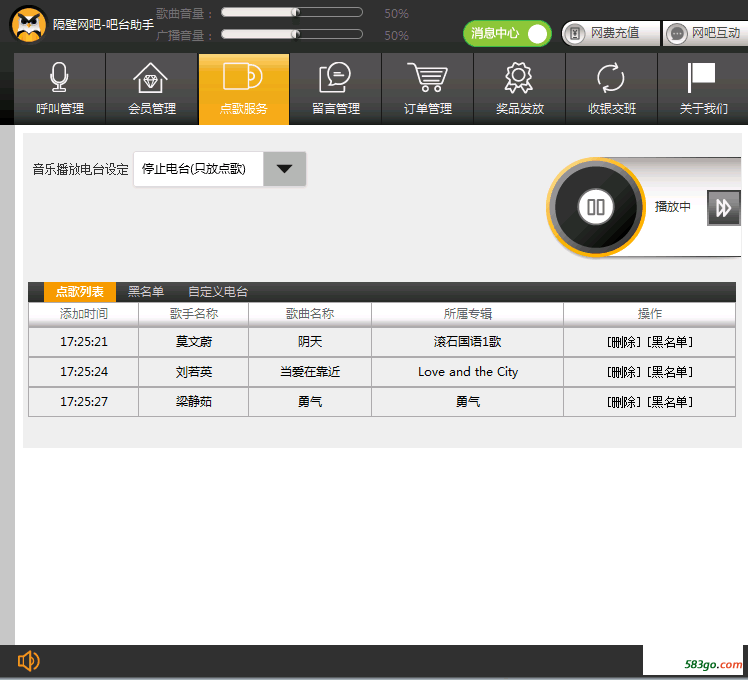The width and height of the screenshot is (748, 680).
Task: Select the 滚石国语1歌 album cell
Action: (468, 342)
